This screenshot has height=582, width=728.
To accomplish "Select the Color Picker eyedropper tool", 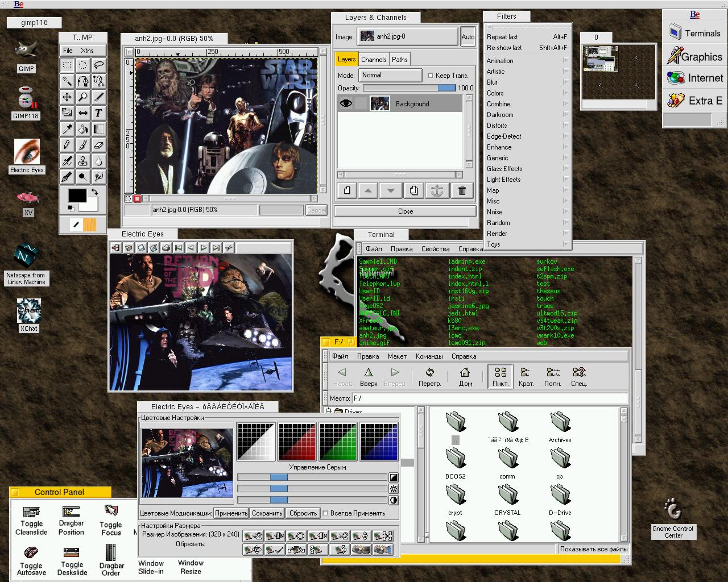I will [67, 129].
